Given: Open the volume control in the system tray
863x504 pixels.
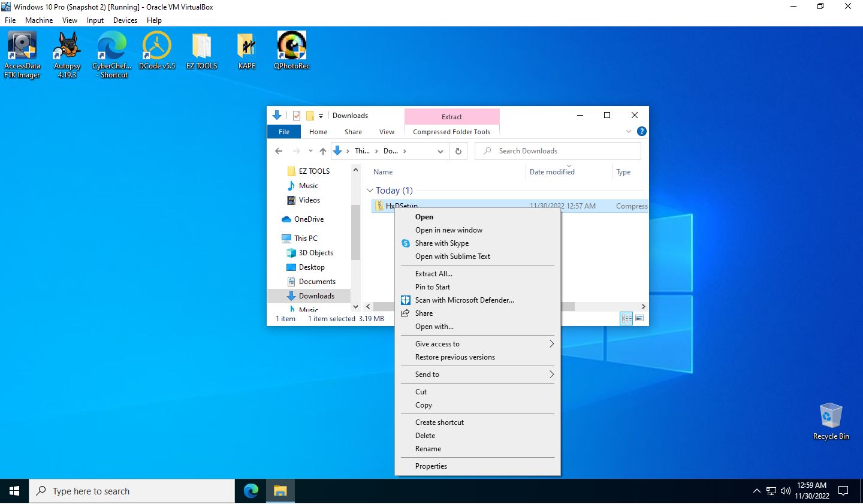Looking at the screenshot, I should 786,491.
